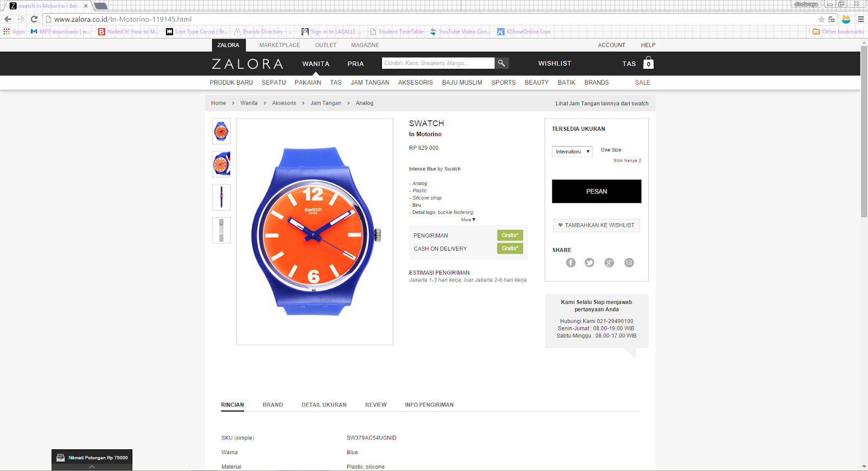Click the heart icon on wishlist button
The image size is (868, 471).
coord(560,225)
